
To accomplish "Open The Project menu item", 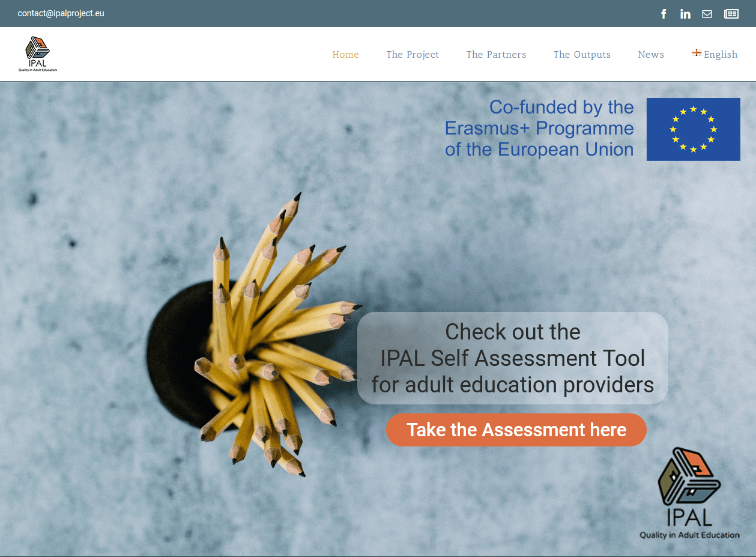I will (413, 55).
